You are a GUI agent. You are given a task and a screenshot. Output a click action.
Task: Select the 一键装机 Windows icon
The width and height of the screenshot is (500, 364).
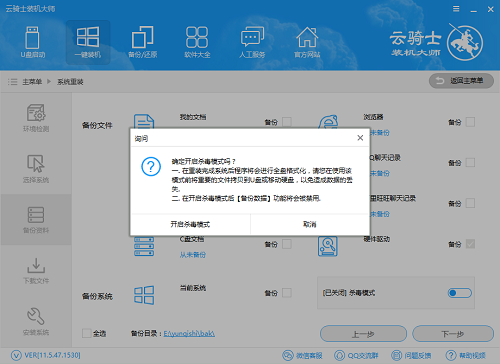(x=88, y=37)
